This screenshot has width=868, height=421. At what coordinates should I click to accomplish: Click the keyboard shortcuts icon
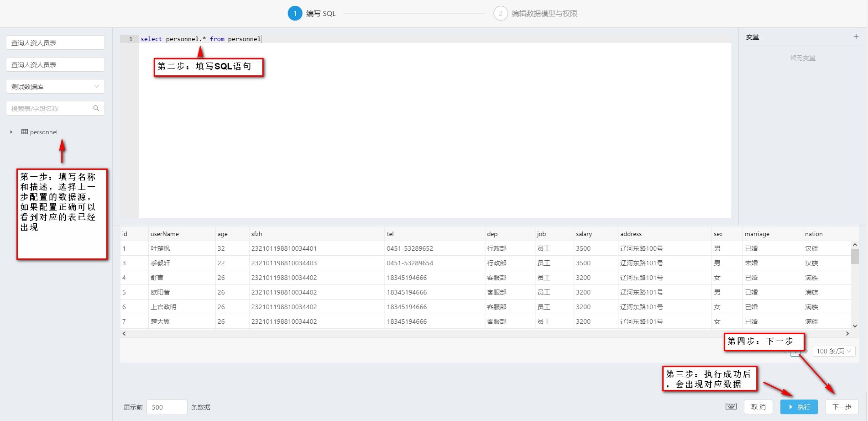(x=731, y=406)
